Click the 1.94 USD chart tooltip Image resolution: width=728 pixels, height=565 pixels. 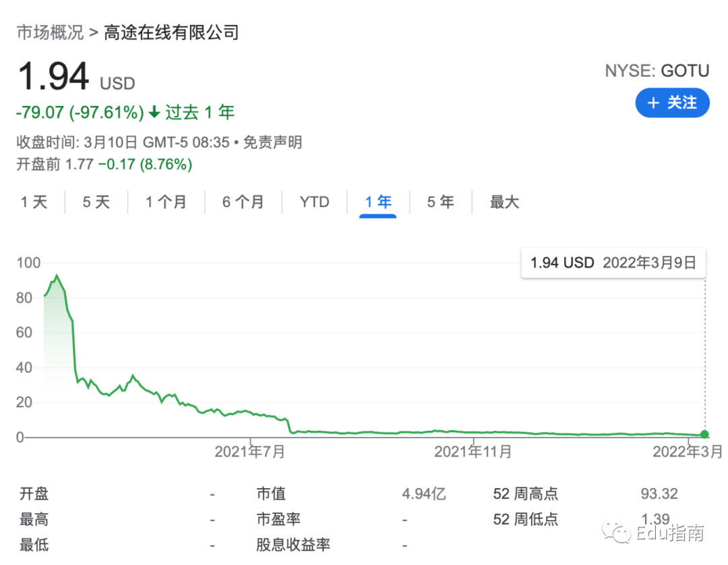pyautogui.click(x=613, y=263)
